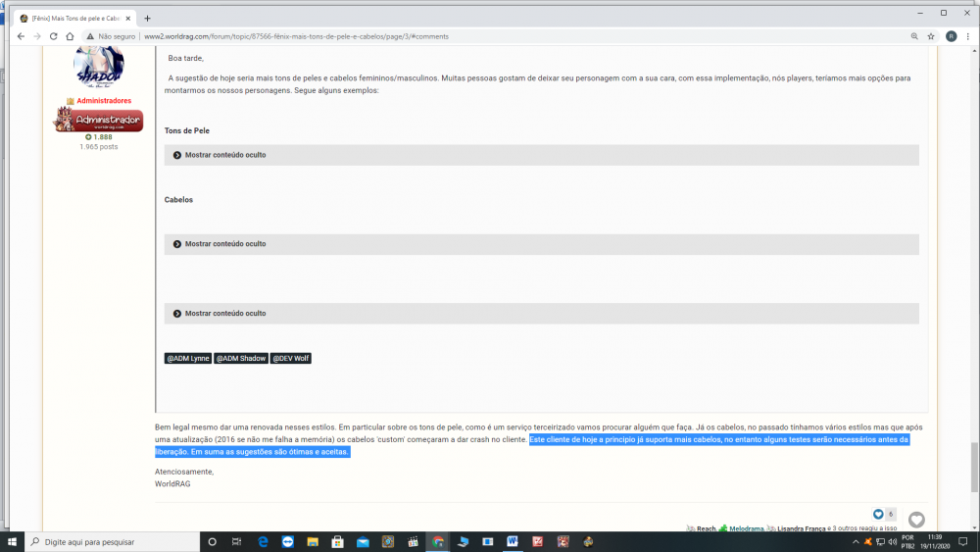Click the @ADM Lynne mention

coord(188,358)
